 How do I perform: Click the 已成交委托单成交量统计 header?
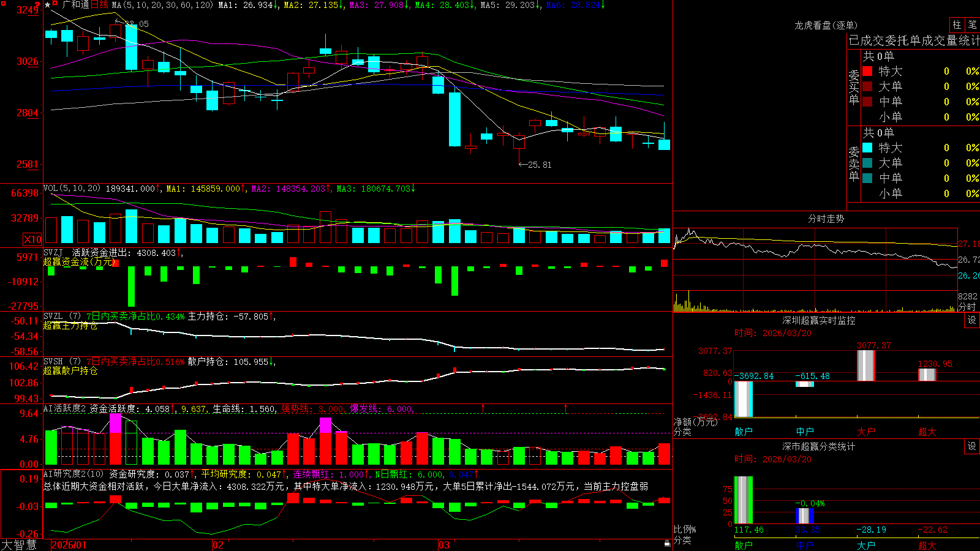pyautogui.click(x=914, y=40)
